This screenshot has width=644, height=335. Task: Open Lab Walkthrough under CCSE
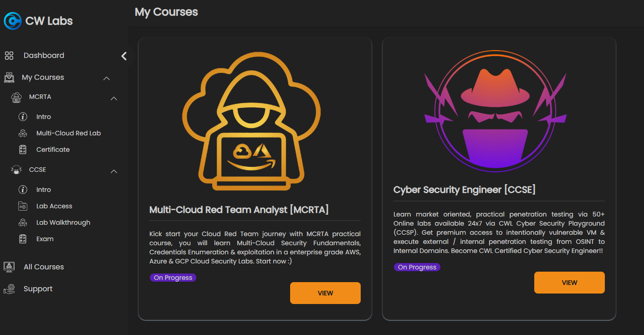click(63, 222)
